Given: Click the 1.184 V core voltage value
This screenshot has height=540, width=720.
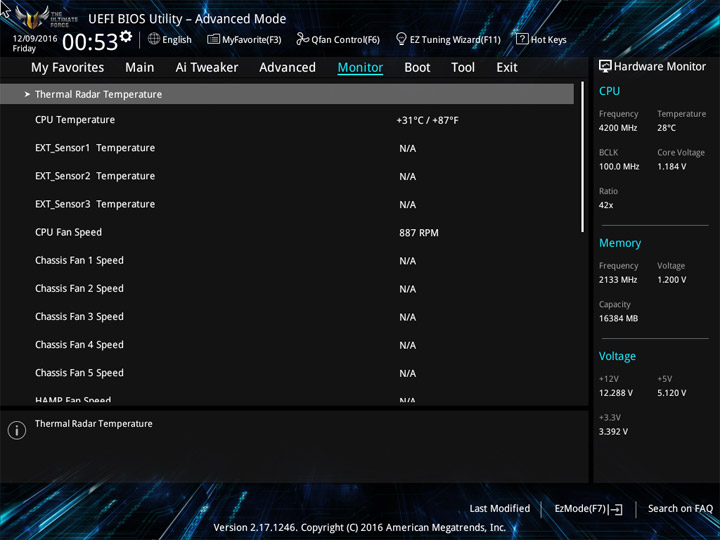Looking at the screenshot, I should point(671,167).
